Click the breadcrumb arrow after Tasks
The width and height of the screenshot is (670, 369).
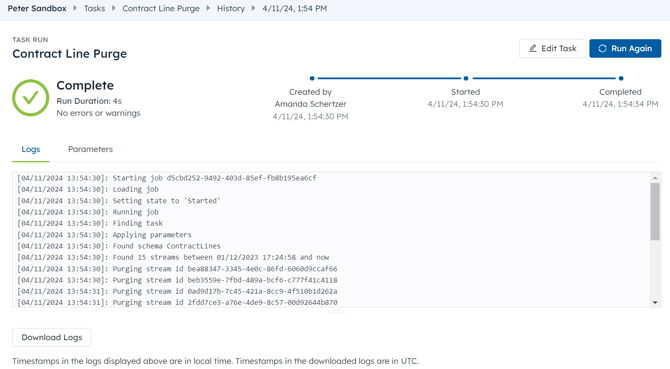pyautogui.click(x=114, y=8)
